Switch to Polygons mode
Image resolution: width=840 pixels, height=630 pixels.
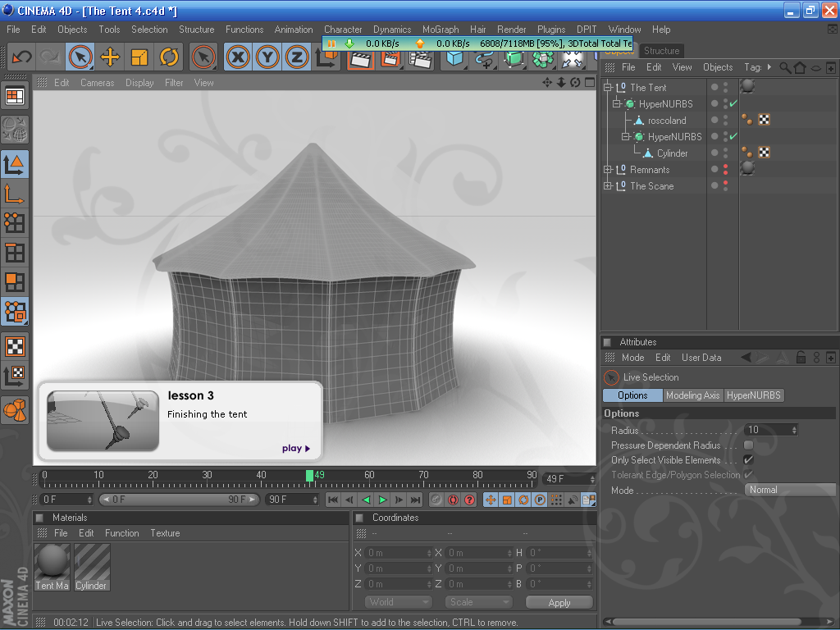pyautogui.click(x=15, y=282)
